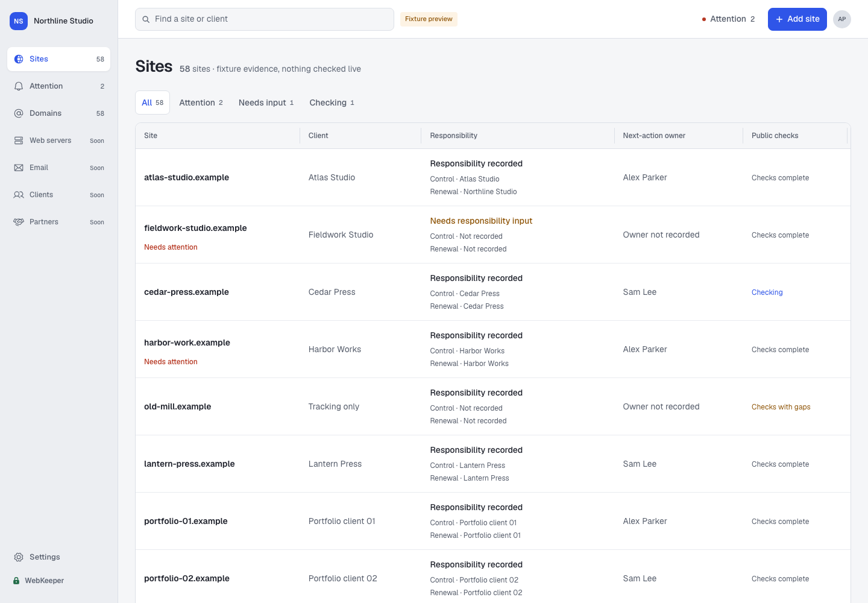The width and height of the screenshot is (868, 603).
Task: Click Owner not recorded in old-mill row
Action: (661, 406)
